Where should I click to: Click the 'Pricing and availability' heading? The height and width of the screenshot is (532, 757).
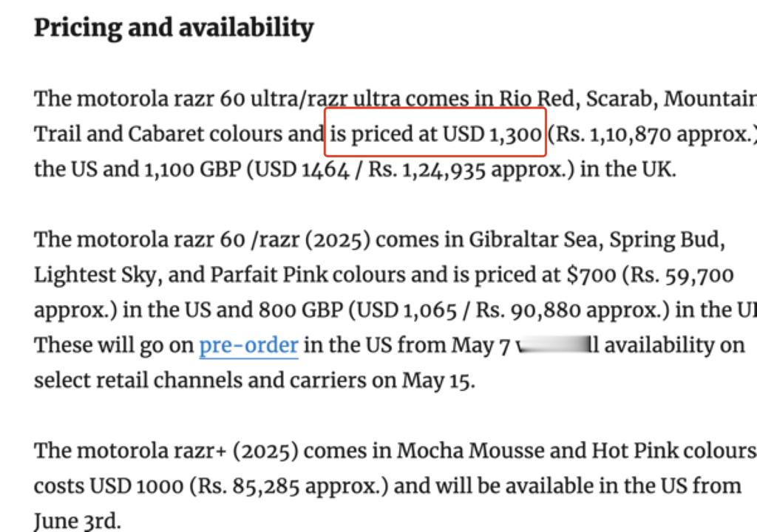click(174, 27)
